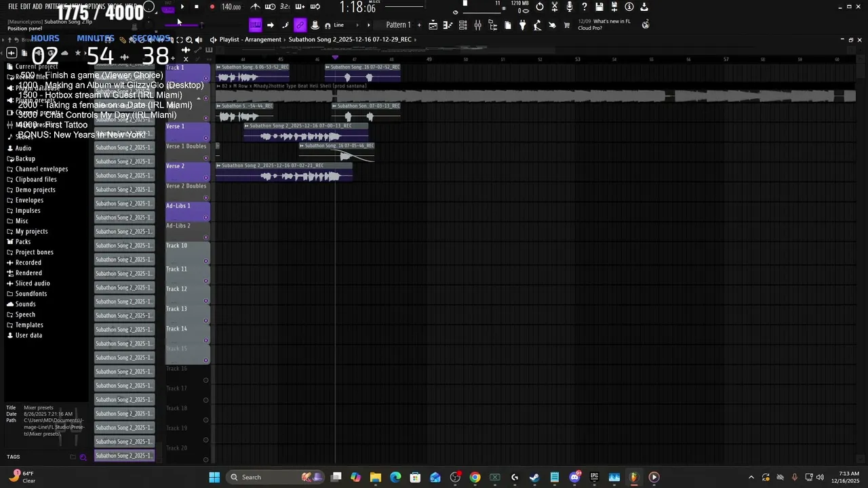Open What's new in FL Cloud Pro news
Image resolution: width=868 pixels, height=488 pixels.
click(604, 24)
